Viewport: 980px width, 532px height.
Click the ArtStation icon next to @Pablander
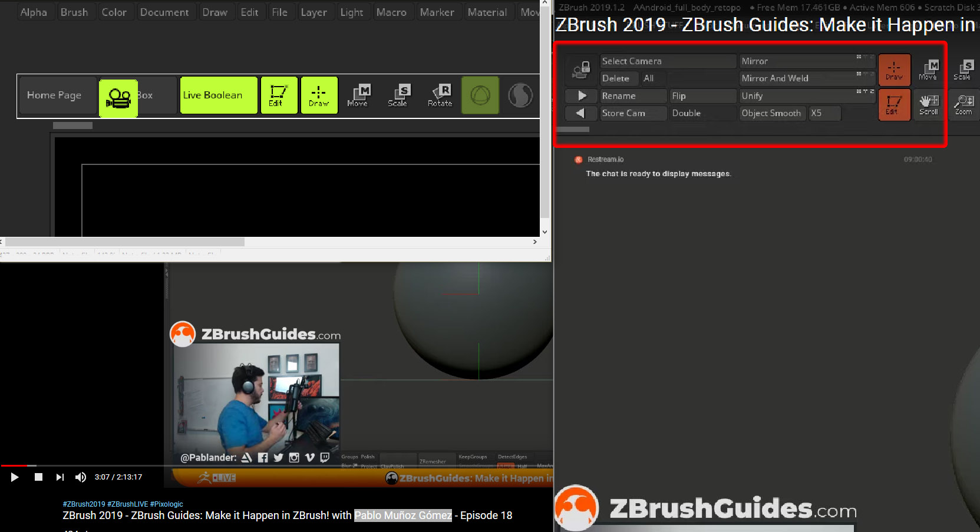(247, 458)
